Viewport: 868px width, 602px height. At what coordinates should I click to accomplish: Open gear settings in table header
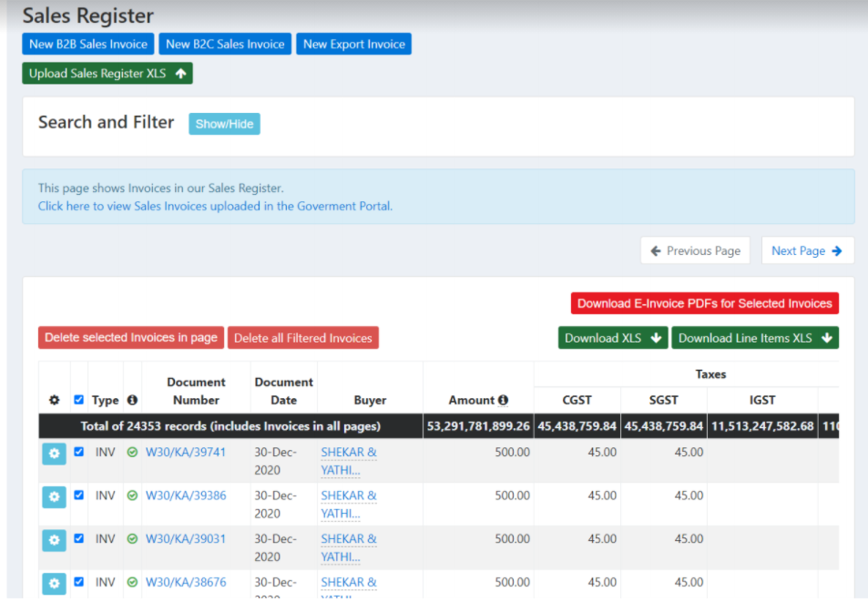point(55,400)
